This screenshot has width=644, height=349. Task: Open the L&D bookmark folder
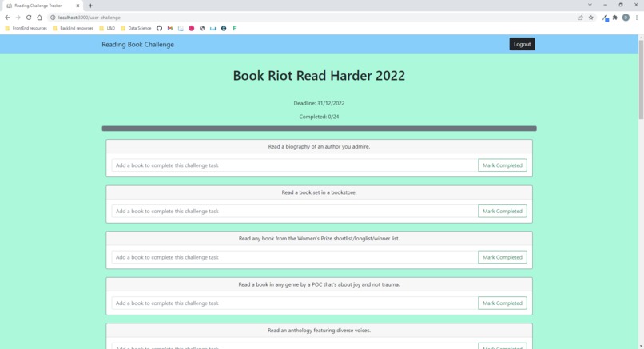(107, 28)
